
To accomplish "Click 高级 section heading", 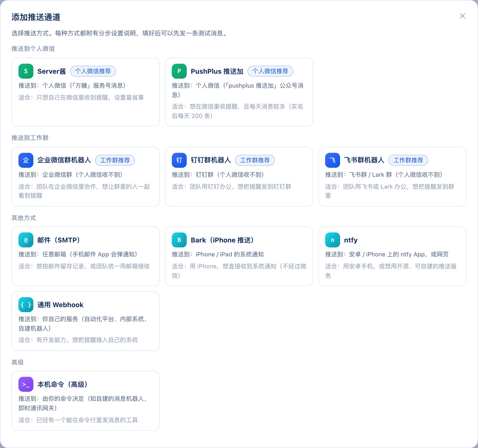I will (18, 362).
